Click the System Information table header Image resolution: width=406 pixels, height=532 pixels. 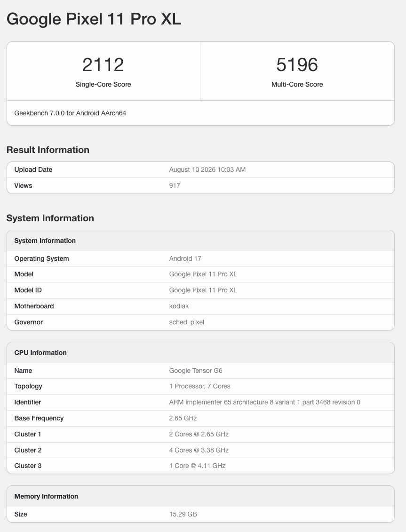pos(45,241)
